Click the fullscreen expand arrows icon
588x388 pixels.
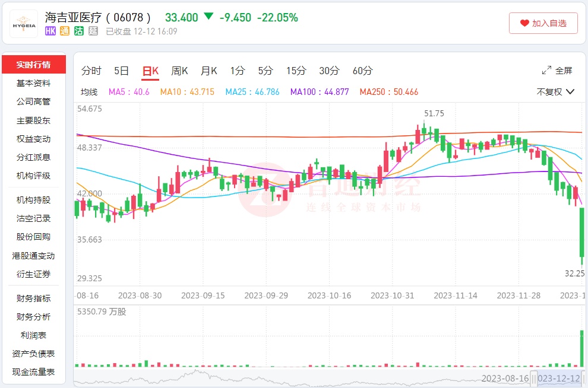[546, 71]
